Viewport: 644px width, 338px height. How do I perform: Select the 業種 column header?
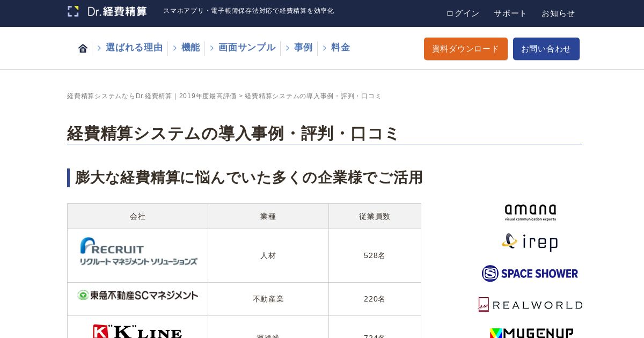(268, 216)
